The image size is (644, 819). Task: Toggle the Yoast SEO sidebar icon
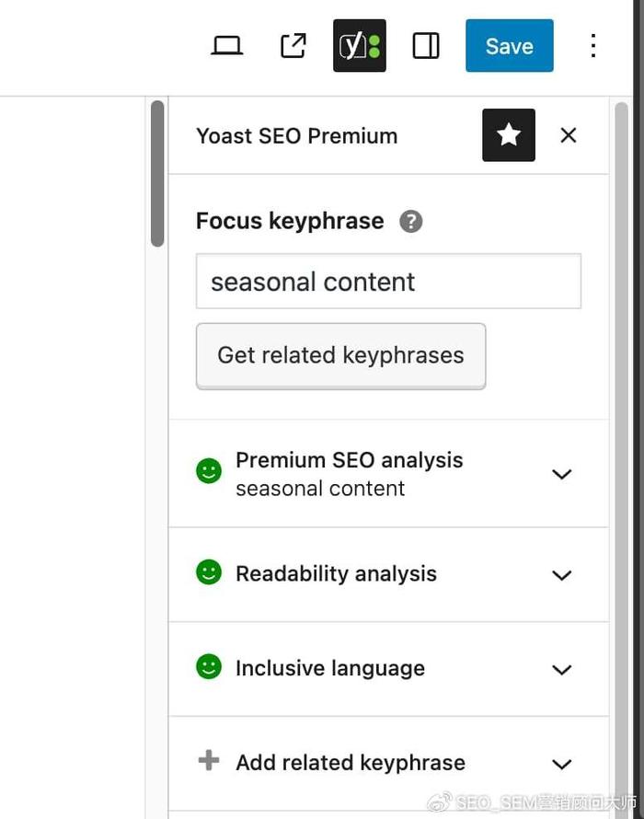[360, 45]
